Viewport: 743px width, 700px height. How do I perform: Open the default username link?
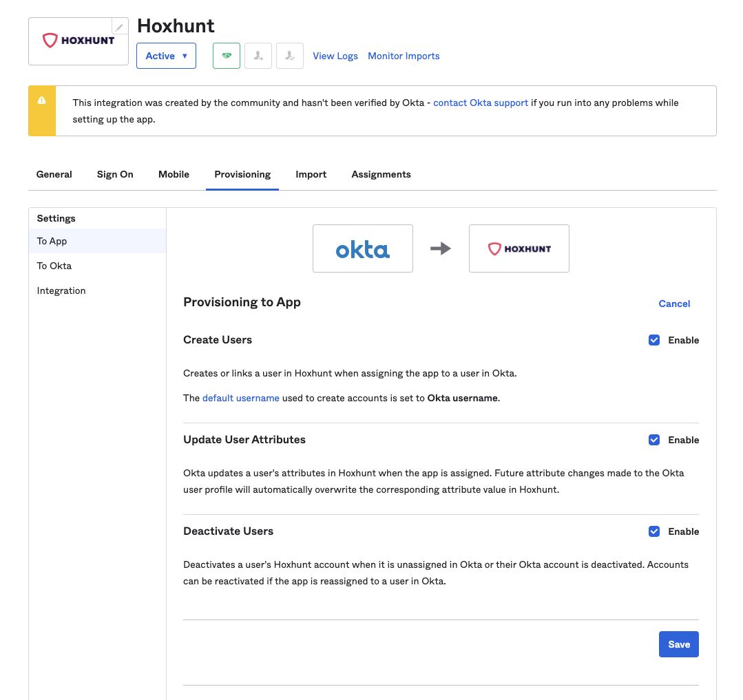click(241, 398)
